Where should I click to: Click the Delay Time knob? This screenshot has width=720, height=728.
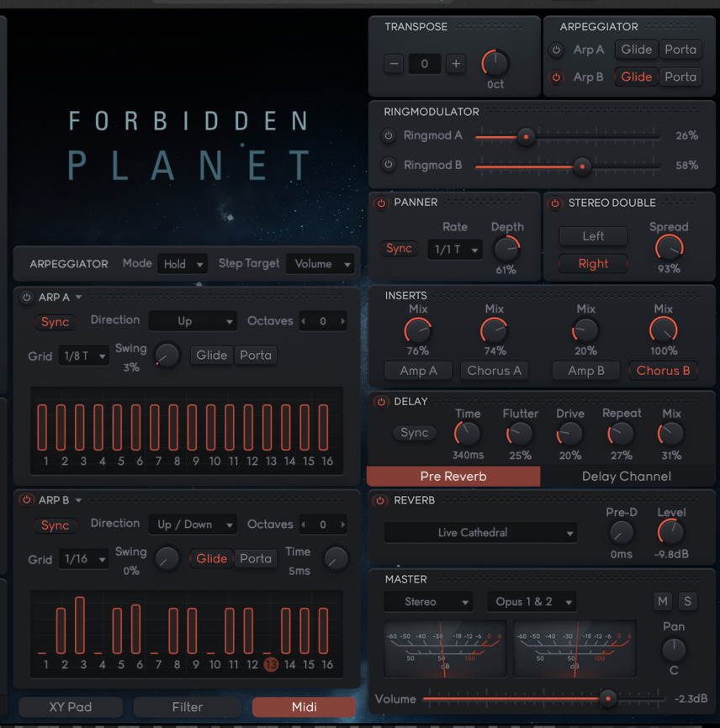(468, 434)
